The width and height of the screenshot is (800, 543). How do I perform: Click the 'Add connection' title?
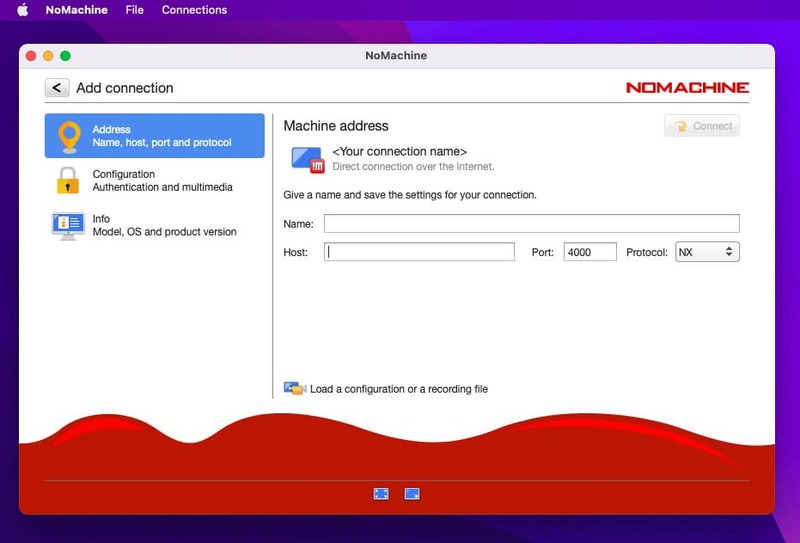[124, 88]
